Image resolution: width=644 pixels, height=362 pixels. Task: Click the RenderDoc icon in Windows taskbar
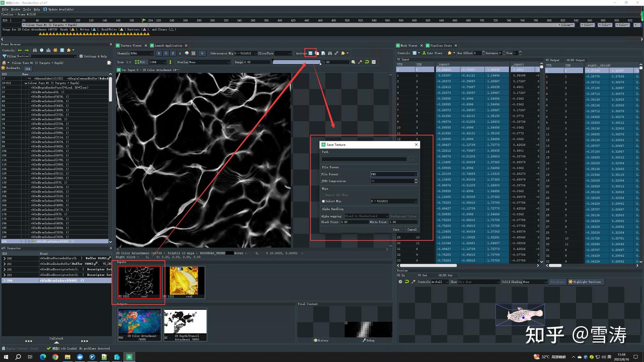[x=129, y=357]
